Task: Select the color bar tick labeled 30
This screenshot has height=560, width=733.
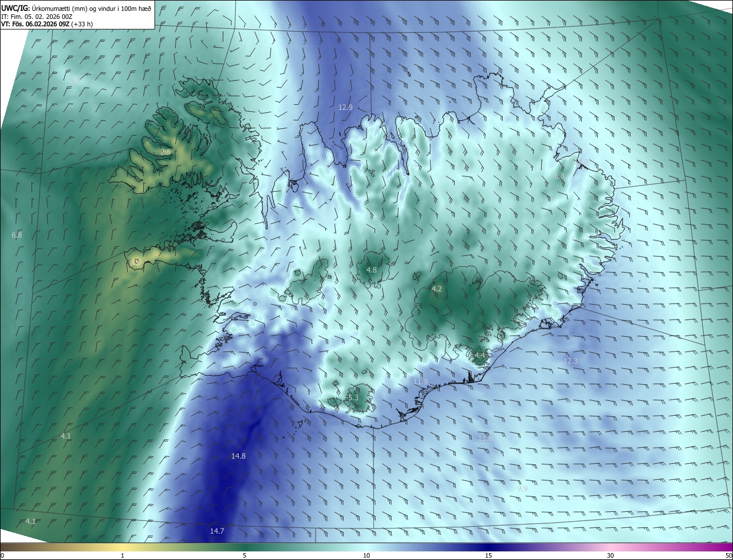Action: [610, 555]
